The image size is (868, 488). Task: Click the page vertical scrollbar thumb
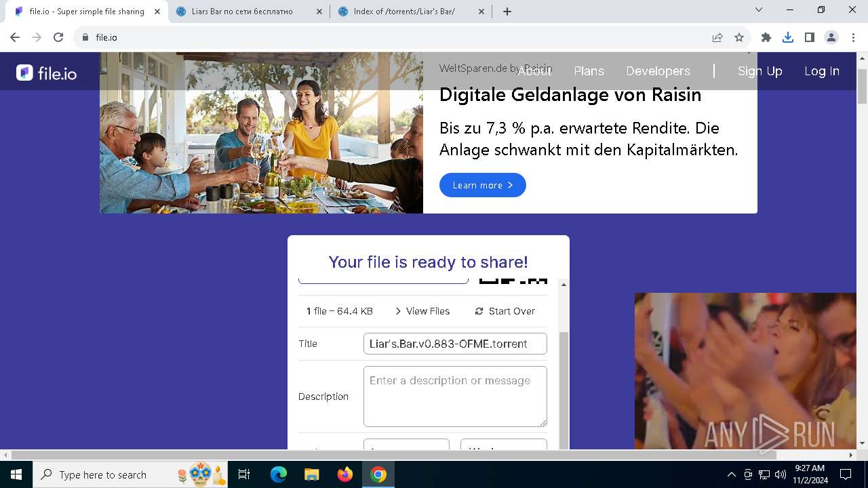[862, 85]
